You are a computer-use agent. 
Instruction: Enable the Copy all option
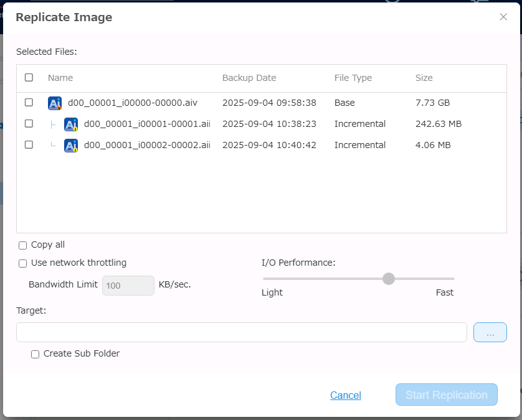23,245
